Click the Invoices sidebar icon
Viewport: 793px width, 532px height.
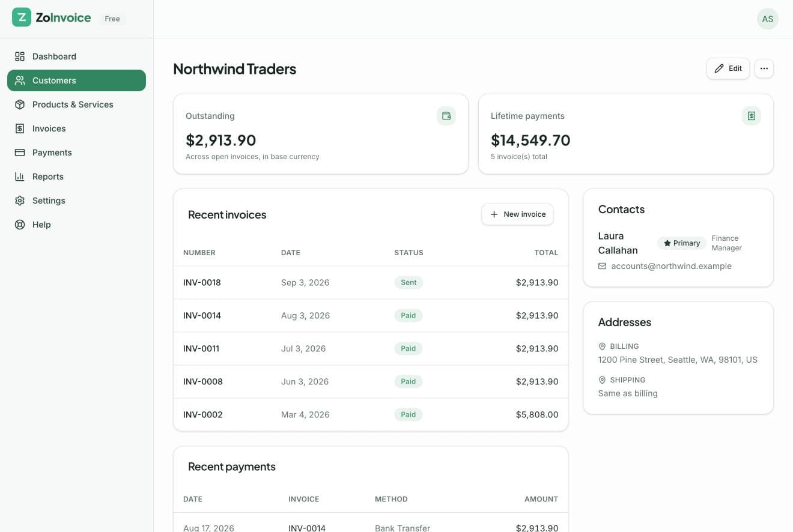pyautogui.click(x=20, y=128)
